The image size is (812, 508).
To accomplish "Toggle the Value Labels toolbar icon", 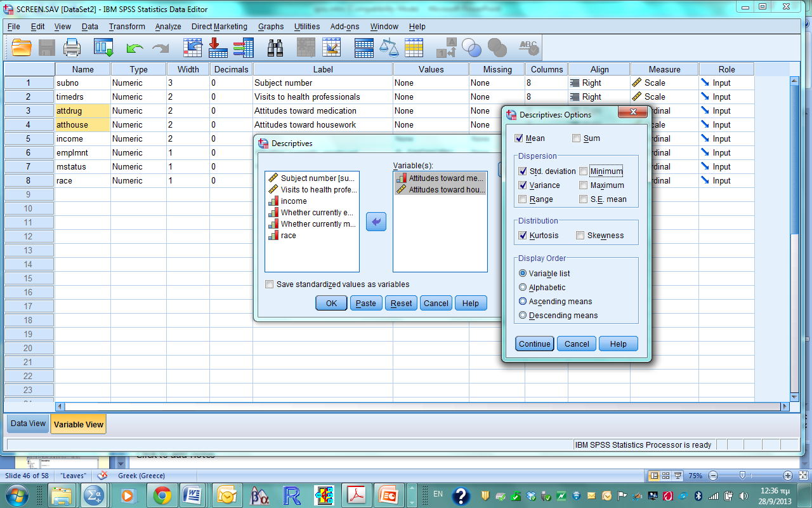I will [x=446, y=48].
